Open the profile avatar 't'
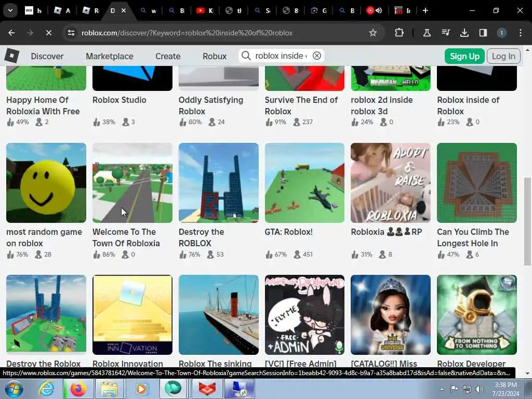 (501, 33)
